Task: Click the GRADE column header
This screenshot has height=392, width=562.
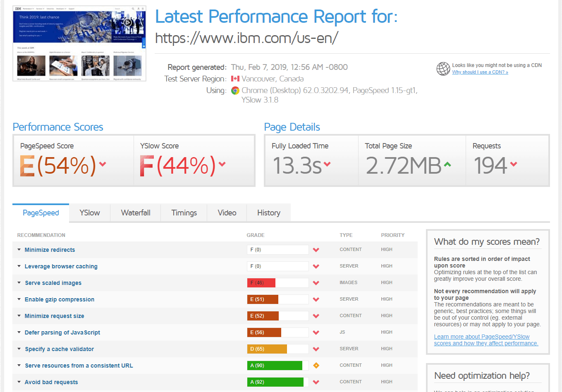Action: point(256,235)
